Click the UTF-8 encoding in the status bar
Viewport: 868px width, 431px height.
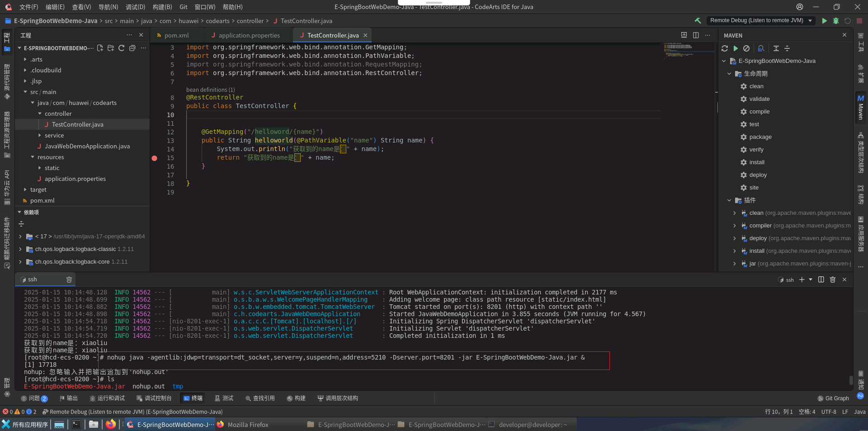(x=829, y=412)
